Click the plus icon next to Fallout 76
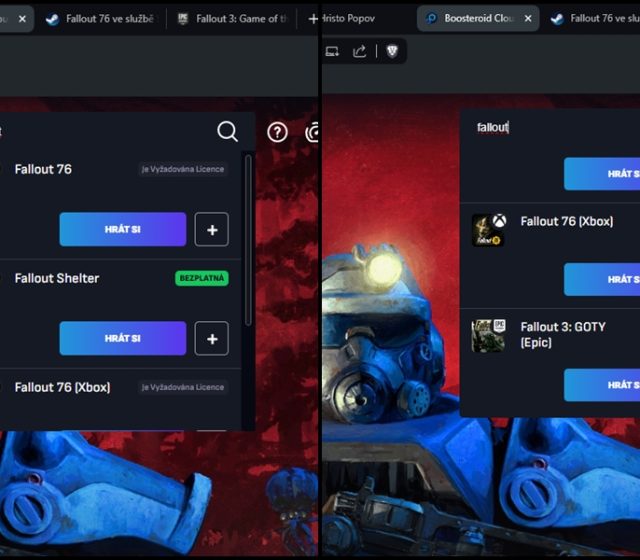 (x=211, y=229)
